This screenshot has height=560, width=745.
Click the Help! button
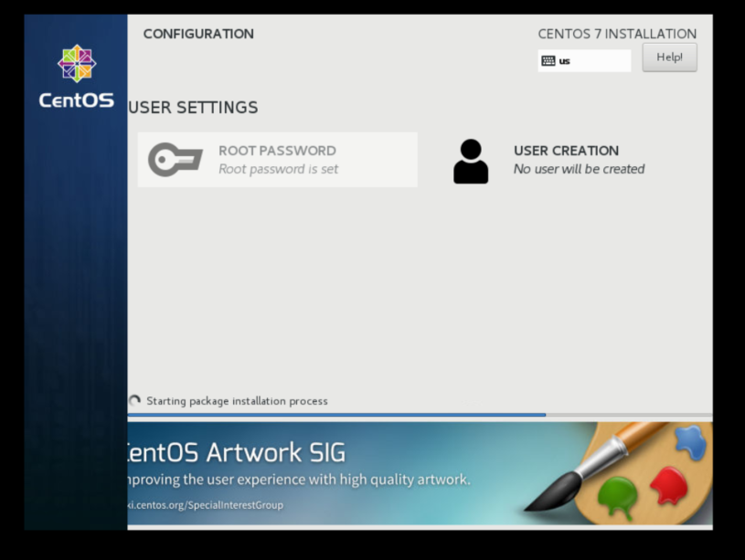point(669,58)
